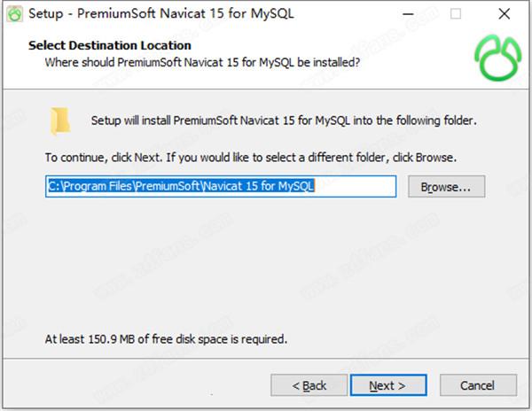Click the yellow folder icon
Viewport: 532px width, 411px height.
click(60, 121)
